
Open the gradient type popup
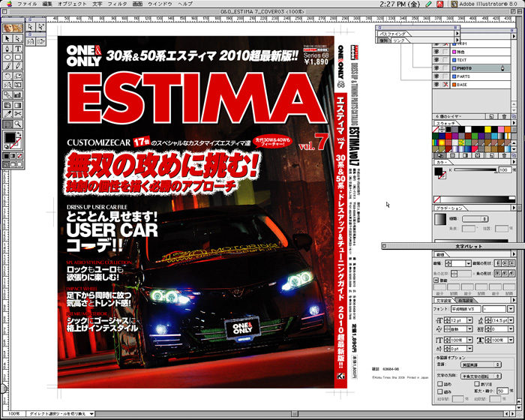point(475,219)
